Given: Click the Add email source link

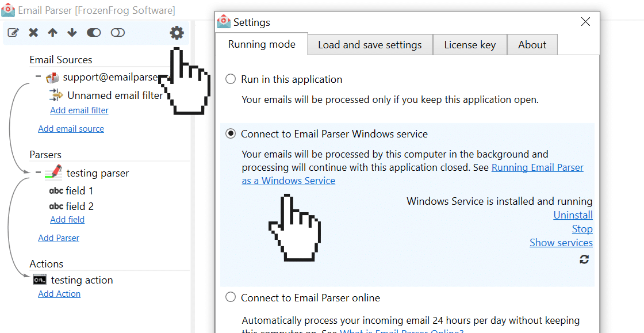Looking at the screenshot, I should tap(71, 128).
